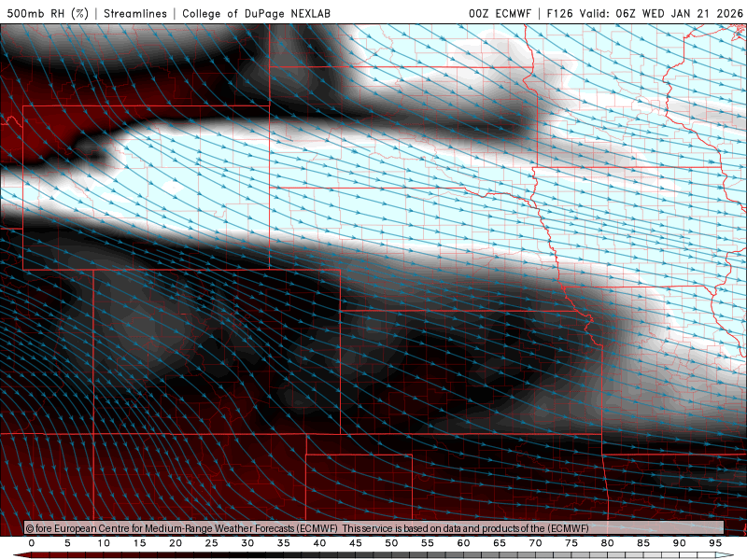The image size is (747, 560).
Task: Click the "25" label on the color scale
Action: [x=212, y=543]
